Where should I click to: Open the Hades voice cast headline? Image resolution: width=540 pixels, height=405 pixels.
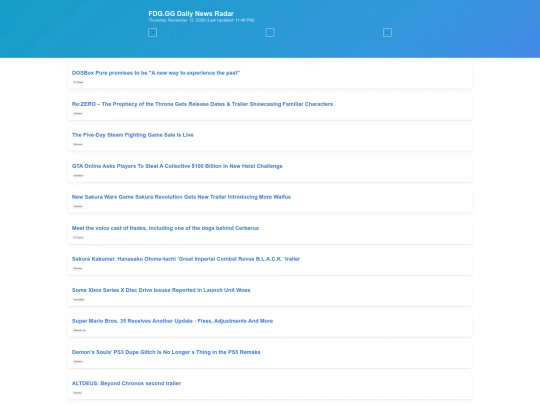165,228
